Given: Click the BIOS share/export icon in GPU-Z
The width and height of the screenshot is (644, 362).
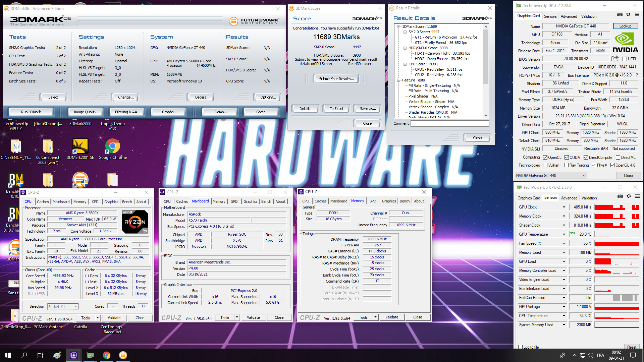Looking at the screenshot, I should point(615,59).
